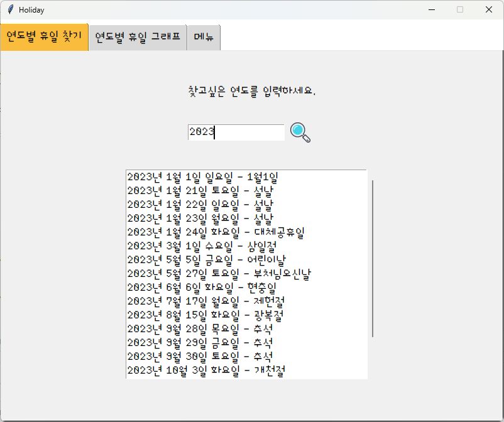This screenshot has width=504, height=422.
Task: Select the row 5월 27일 토요일 - 부처님오신날
Action: click(x=246, y=274)
